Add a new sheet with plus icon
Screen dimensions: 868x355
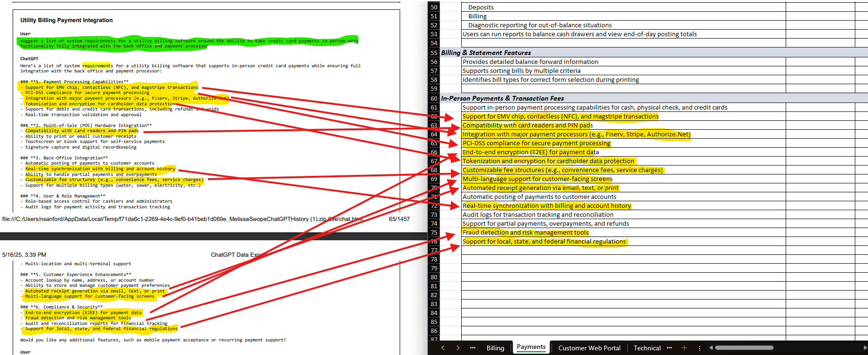click(684, 348)
